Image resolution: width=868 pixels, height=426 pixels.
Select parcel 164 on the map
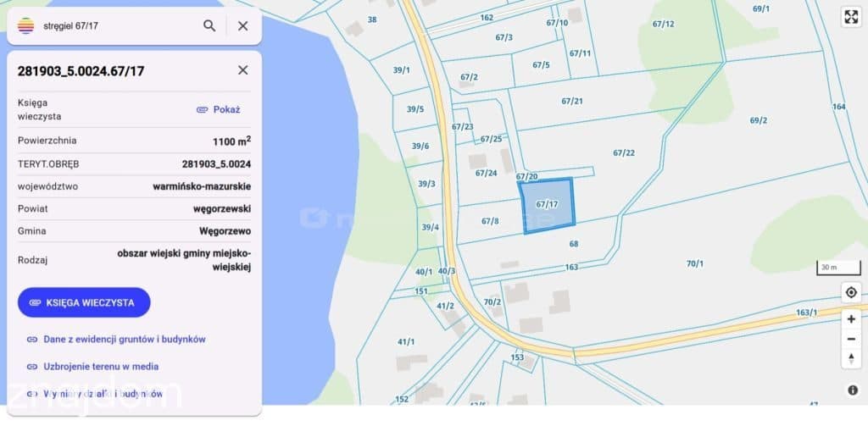click(x=838, y=106)
